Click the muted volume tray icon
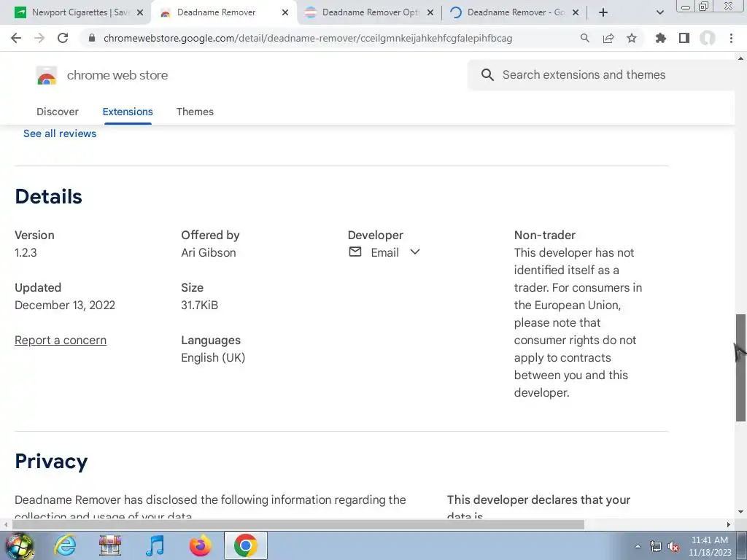Image resolution: width=747 pixels, height=560 pixels. [x=673, y=547]
